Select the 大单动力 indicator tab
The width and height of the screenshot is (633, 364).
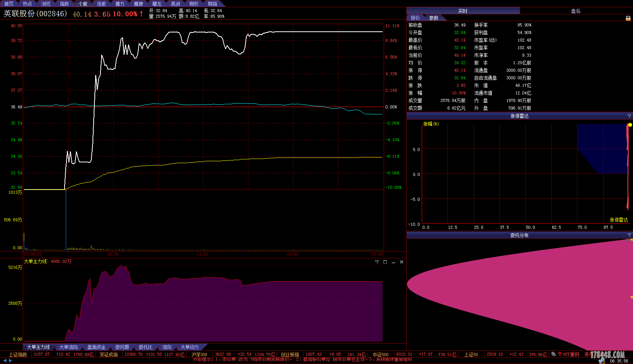(x=190, y=347)
